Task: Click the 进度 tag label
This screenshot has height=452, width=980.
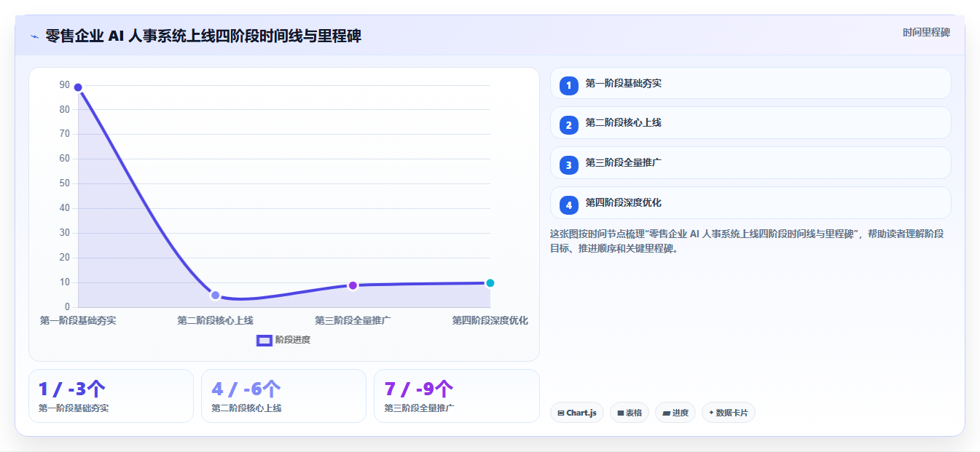Action: [681, 413]
